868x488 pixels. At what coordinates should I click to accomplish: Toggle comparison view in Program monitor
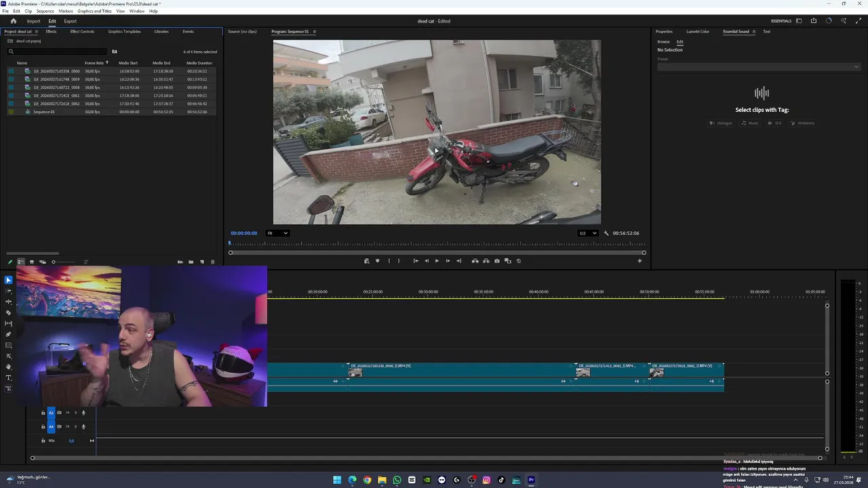coord(508,261)
